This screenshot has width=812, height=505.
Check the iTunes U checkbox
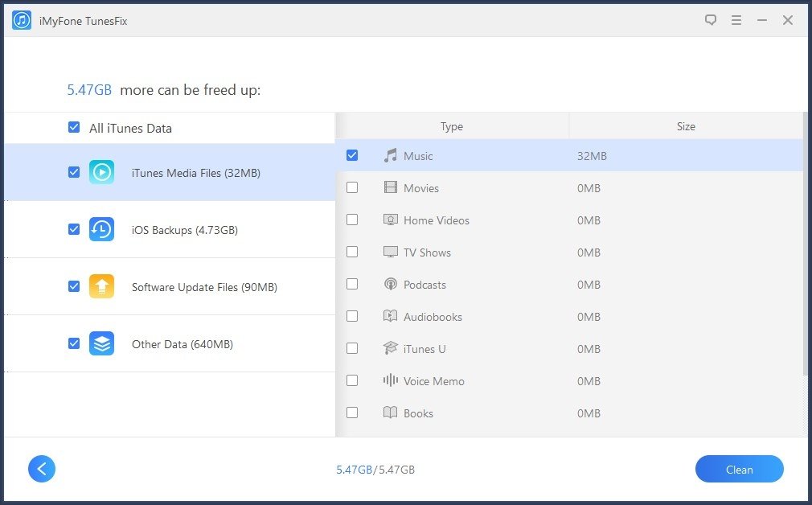coord(352,348)
